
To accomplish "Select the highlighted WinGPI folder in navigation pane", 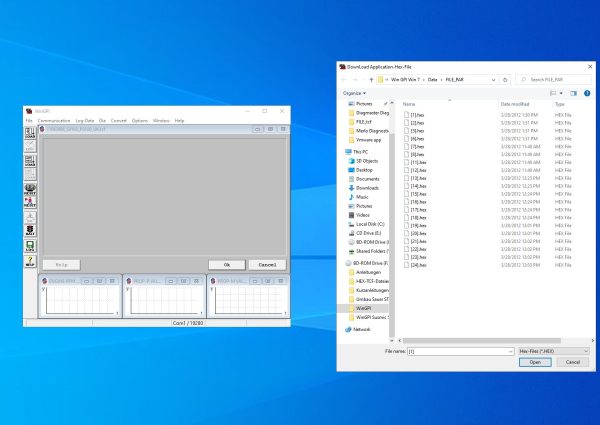I will pos(363,308).
